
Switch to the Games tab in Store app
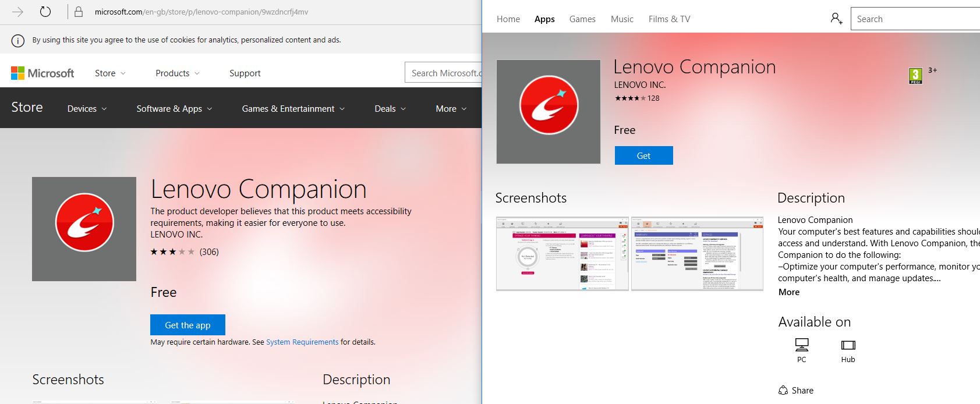click(x=582, y=19)
